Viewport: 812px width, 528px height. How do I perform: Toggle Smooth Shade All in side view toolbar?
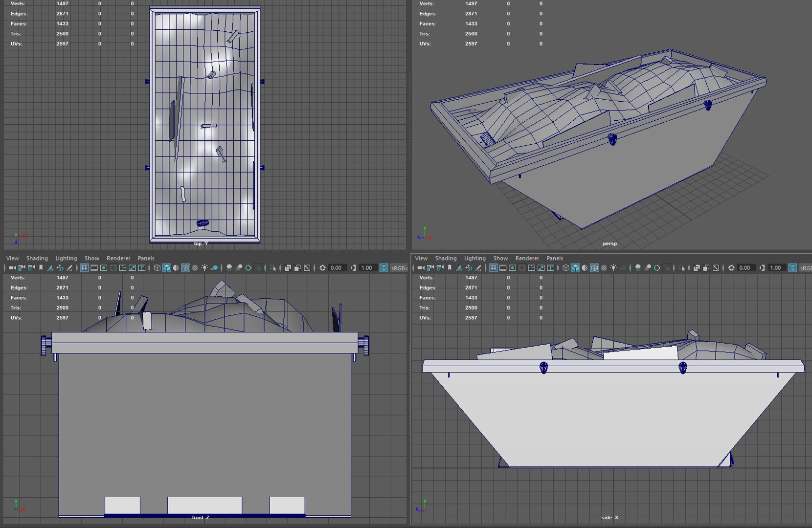[x=575, y=268]
